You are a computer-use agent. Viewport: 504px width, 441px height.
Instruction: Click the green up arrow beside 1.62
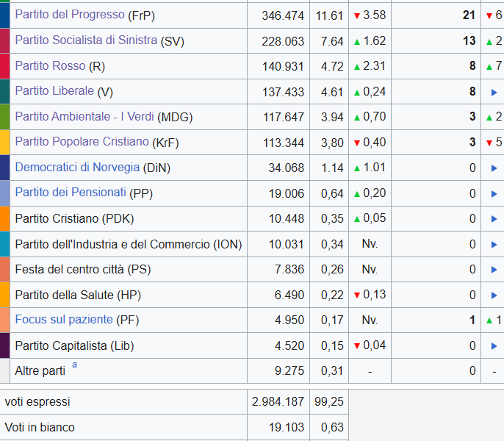357,41
